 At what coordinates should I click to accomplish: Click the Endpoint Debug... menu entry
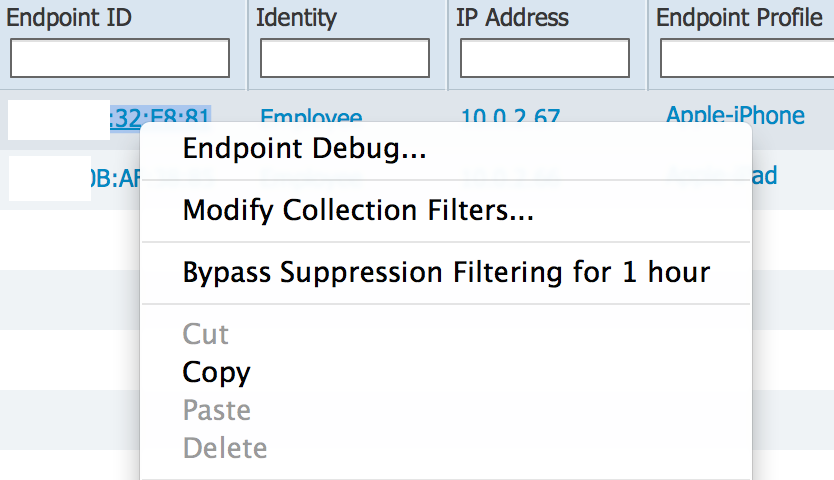[x=304, y=150]
